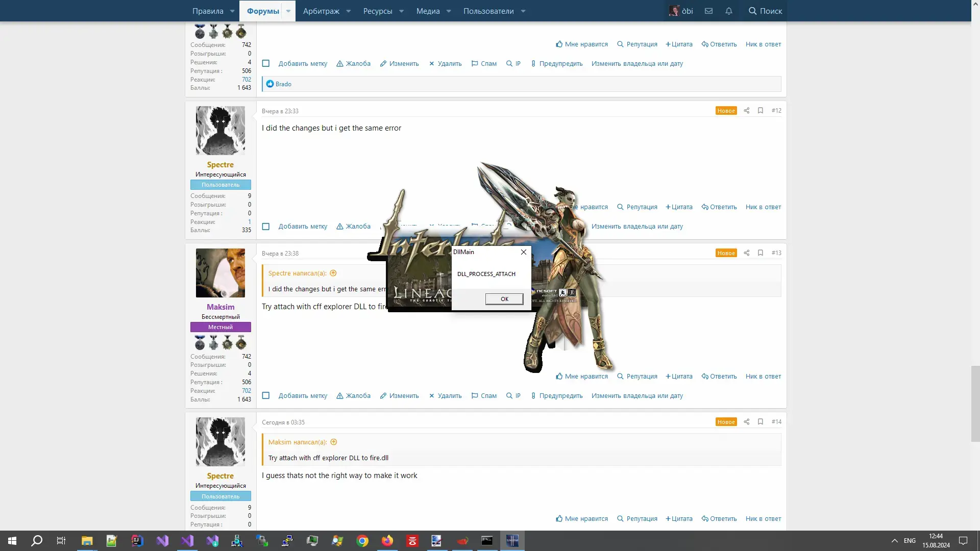Open the #14 post permalink
Viewport: 980px width, 551px height.
point(776,422)
